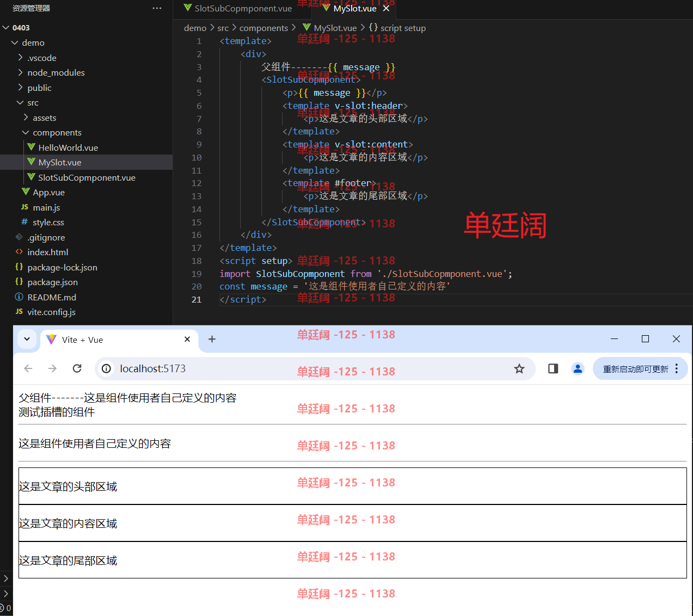Open .gitignore file
The image size is (693, 616).
click(46, 237)
